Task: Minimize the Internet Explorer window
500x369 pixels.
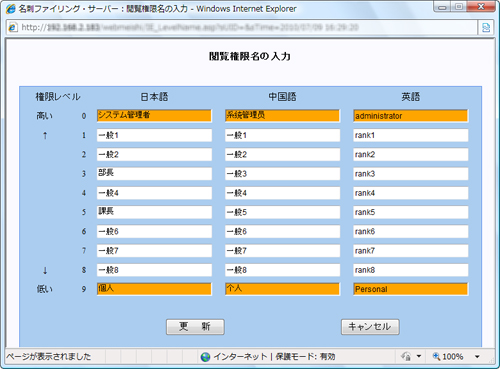Action: tap(442, 7)
